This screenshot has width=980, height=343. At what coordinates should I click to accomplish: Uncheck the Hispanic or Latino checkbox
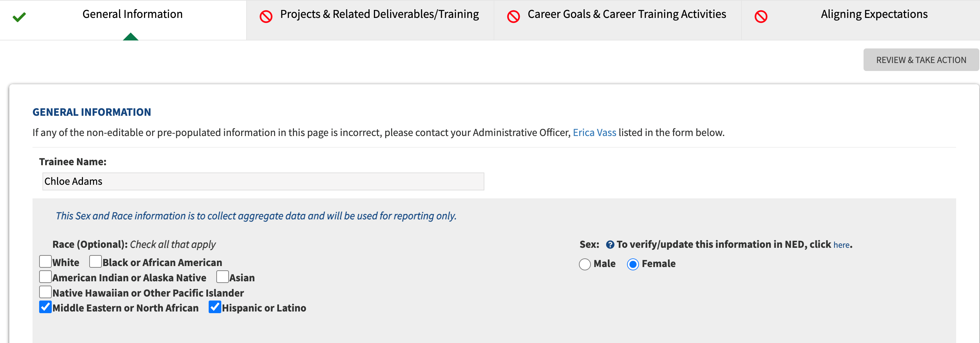coord(215,307)
